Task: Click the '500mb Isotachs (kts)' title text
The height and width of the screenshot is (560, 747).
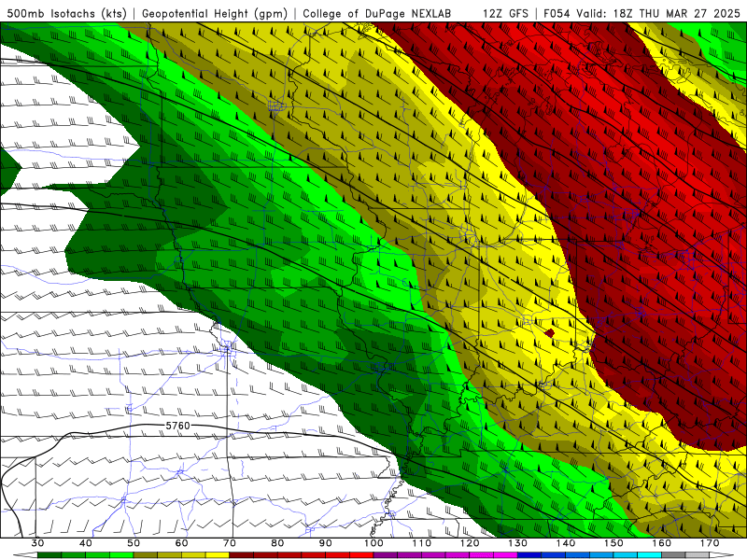Action: [x=66, y=14]
